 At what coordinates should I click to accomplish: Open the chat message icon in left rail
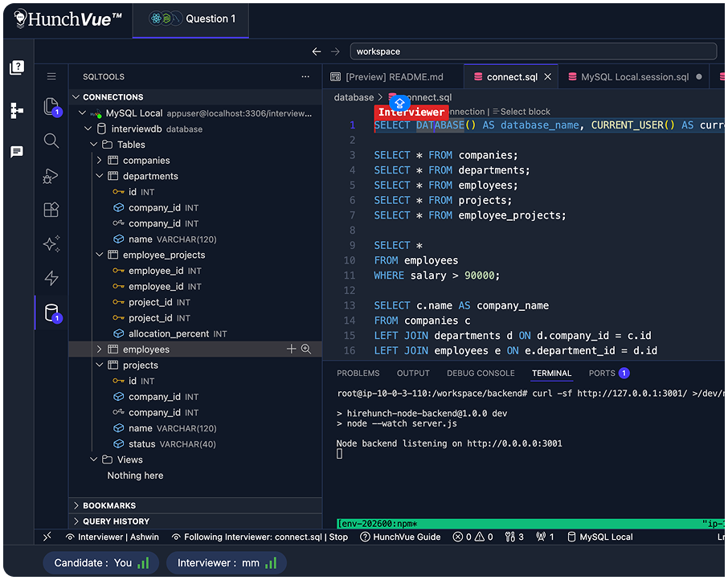tap(17, 152)
